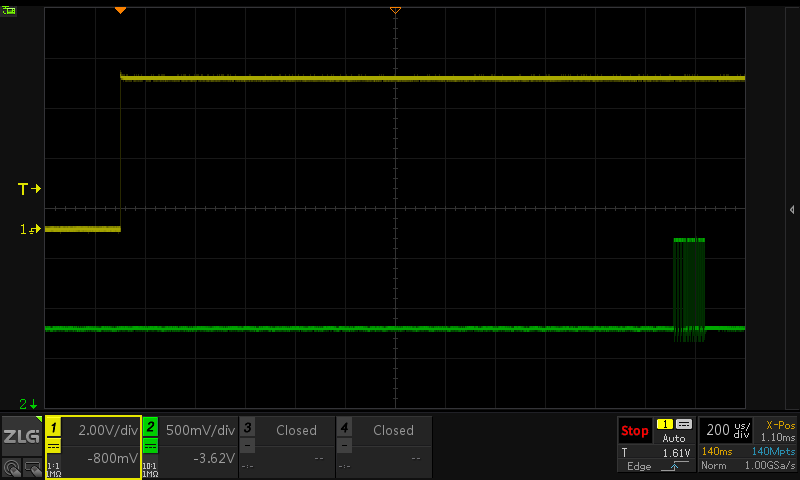Click trigger source channel 1 yellow badge

665,424
